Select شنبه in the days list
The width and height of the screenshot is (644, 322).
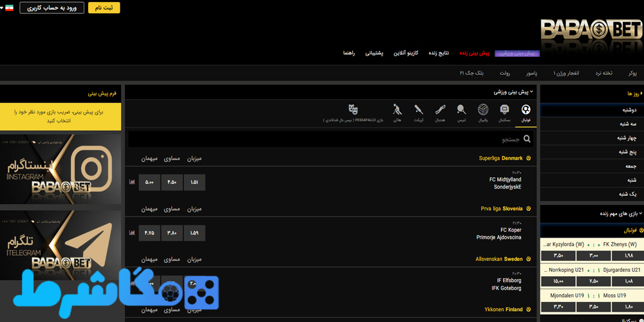click(x=592, y=180)
